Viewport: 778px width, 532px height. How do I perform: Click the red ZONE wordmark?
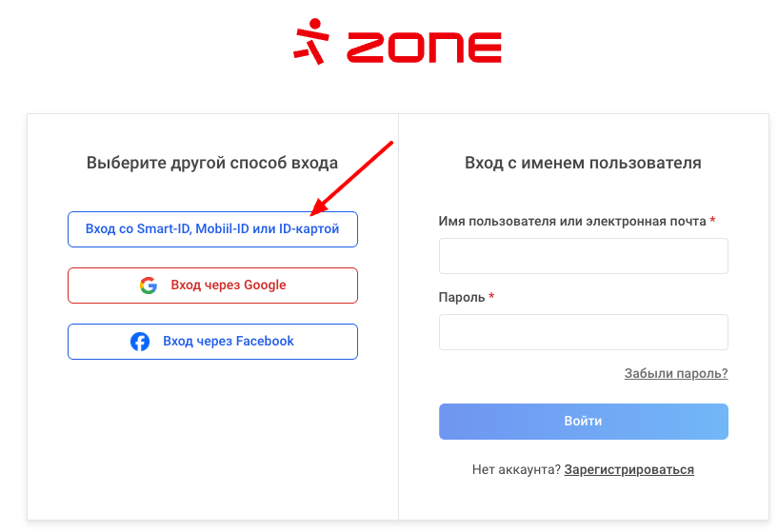click(x=424, y=48)
